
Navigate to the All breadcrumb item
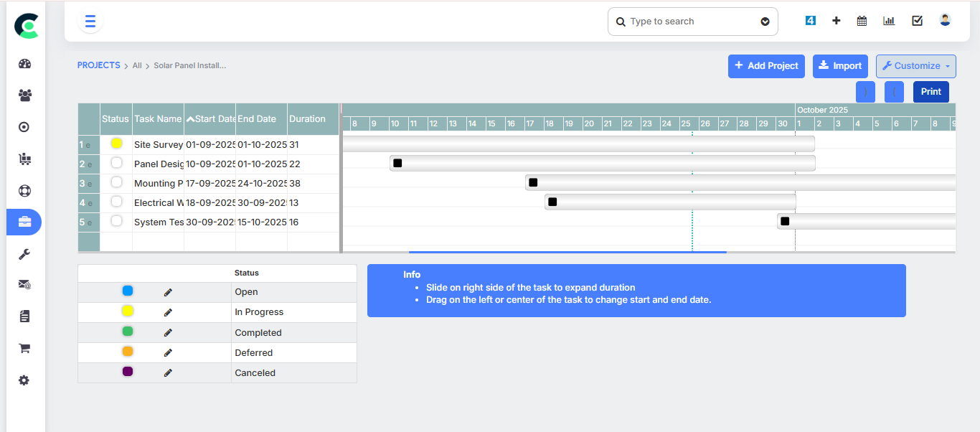[x=137, y=65]
